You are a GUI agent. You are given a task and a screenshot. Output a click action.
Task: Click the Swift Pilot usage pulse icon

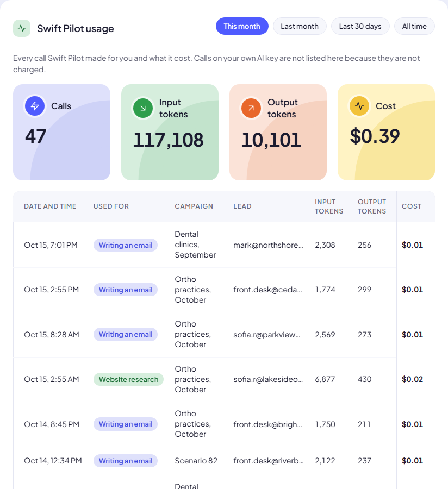[22, 28]
